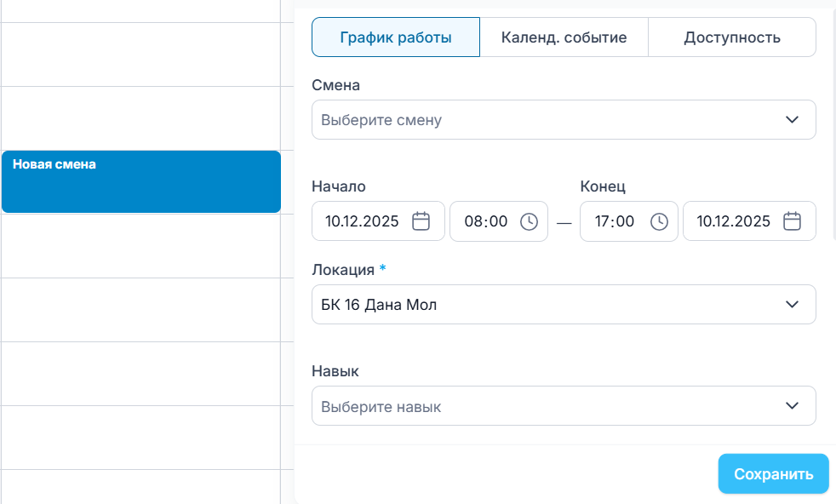Click the end date text under Конец

pos(733,221)
